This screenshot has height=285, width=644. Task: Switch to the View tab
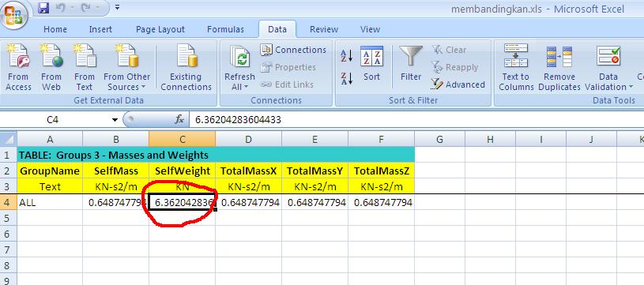pos(370,29)
